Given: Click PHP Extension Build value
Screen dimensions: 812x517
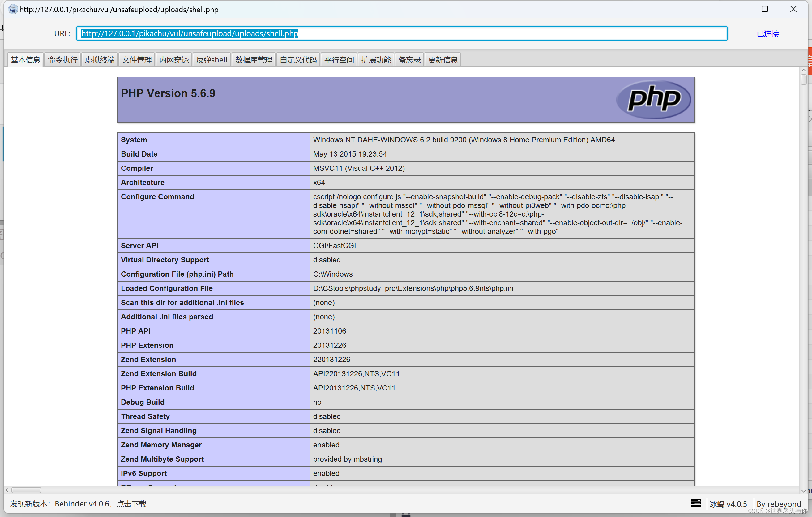Looking at the screenshot, I should click(354, 387).
